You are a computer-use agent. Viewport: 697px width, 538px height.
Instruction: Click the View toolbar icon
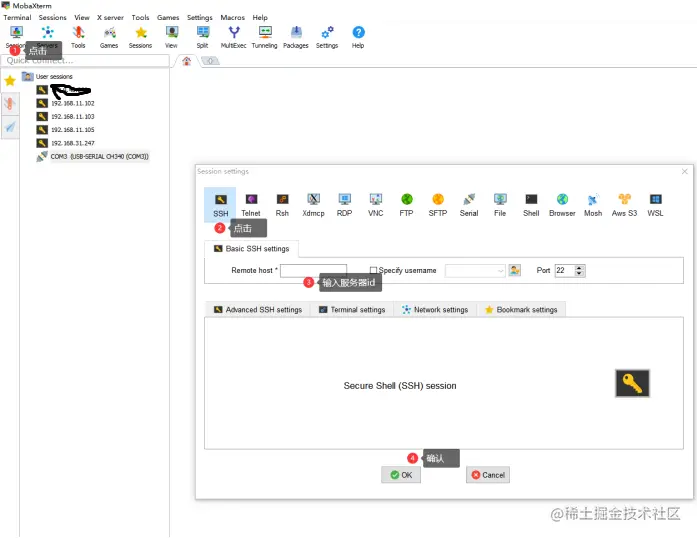coord(171,37)
